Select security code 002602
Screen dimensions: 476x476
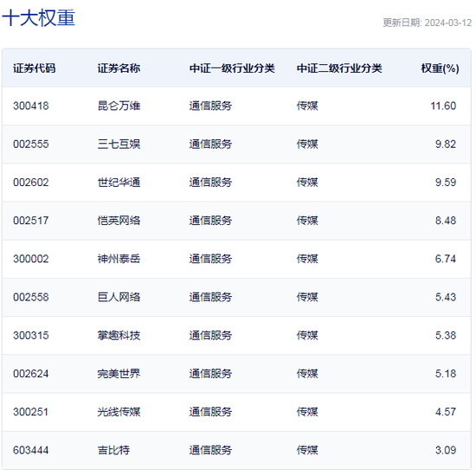click(x=31, y=183)
